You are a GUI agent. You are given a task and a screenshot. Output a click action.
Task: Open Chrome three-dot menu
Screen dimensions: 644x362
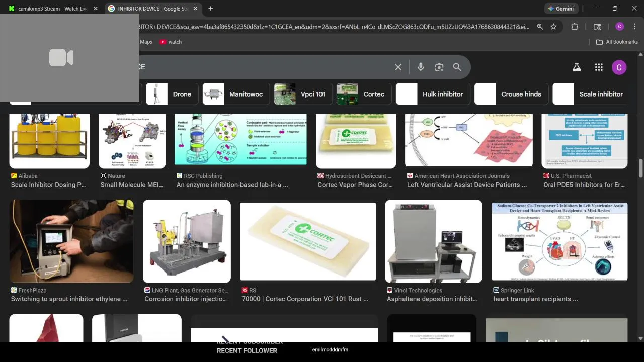pos(634,27)
